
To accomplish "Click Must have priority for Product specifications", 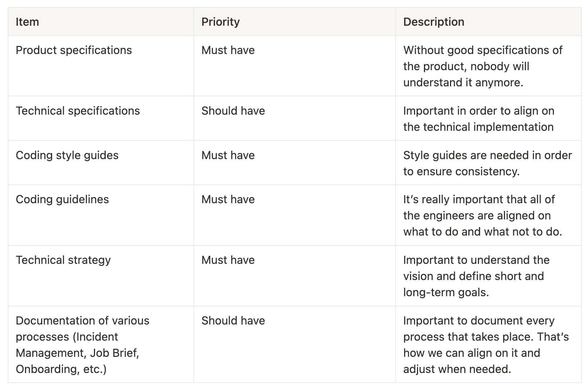I will click(x=228, y=50).
